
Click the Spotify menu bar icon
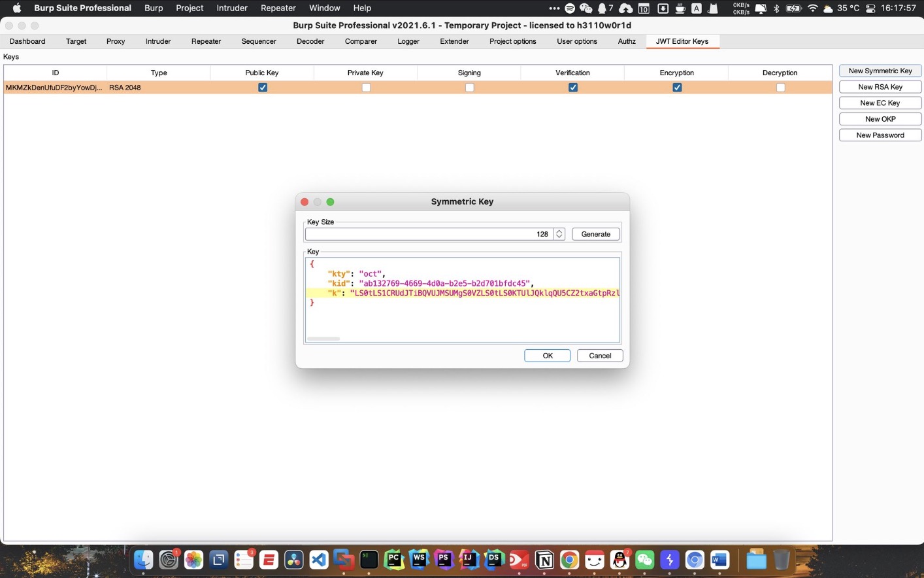tap(570, 8)
